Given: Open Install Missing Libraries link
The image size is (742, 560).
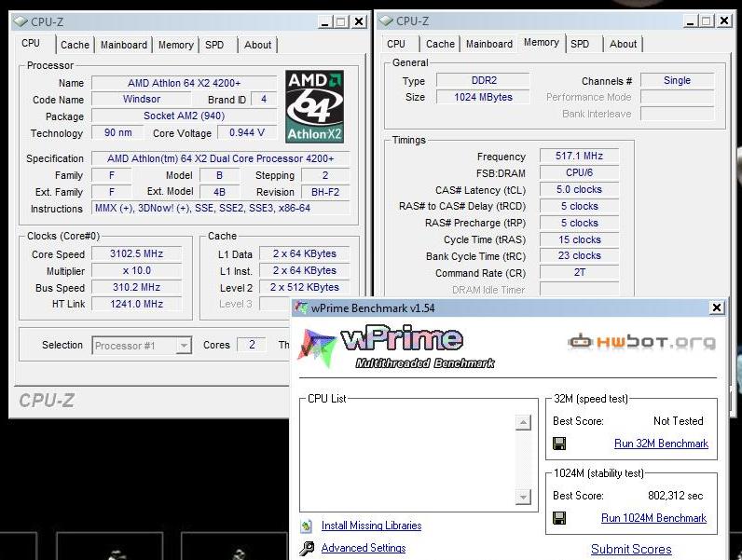Looking at the screenshot, I should 372,526.
